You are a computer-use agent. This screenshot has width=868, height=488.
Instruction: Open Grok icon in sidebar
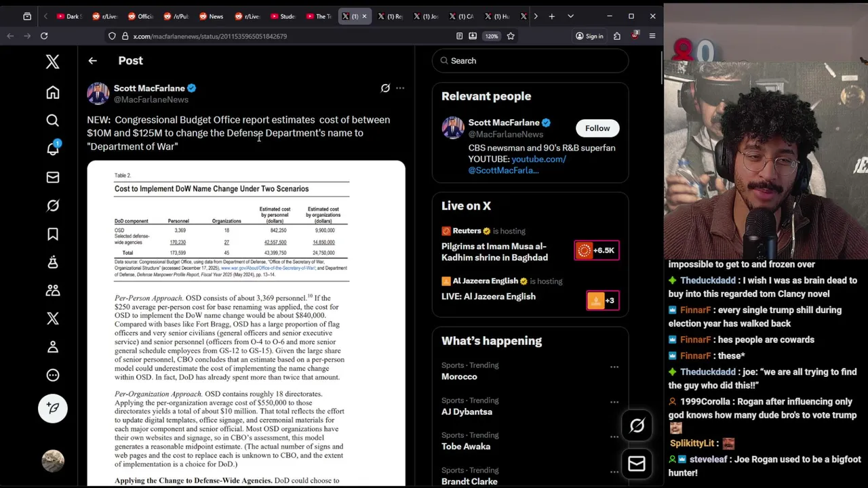coord(52,205)
